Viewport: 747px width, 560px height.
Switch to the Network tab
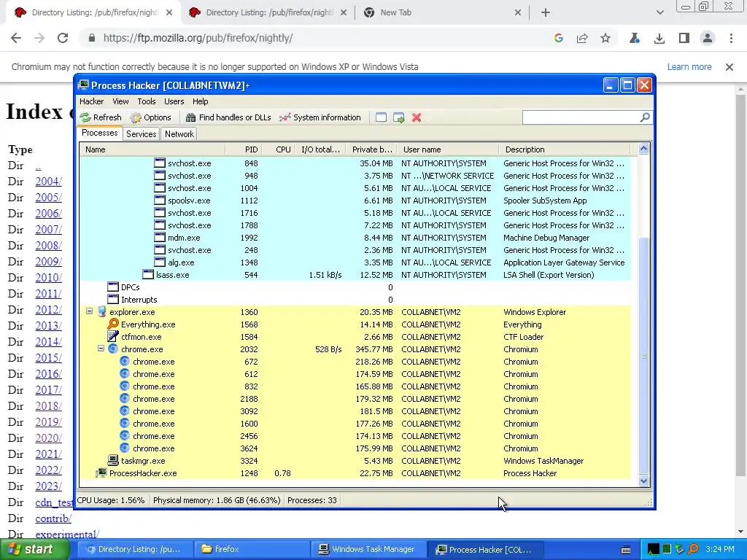(x=179, y=134)
